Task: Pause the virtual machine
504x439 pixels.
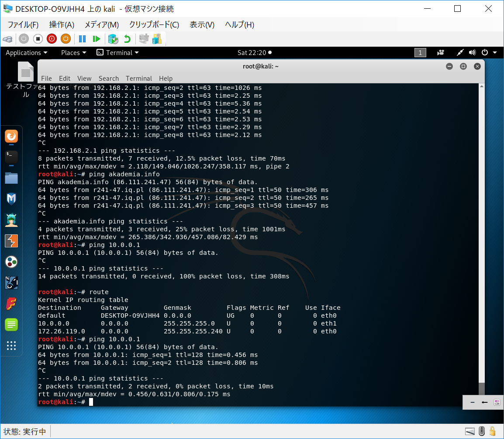Action: point(82,39)
